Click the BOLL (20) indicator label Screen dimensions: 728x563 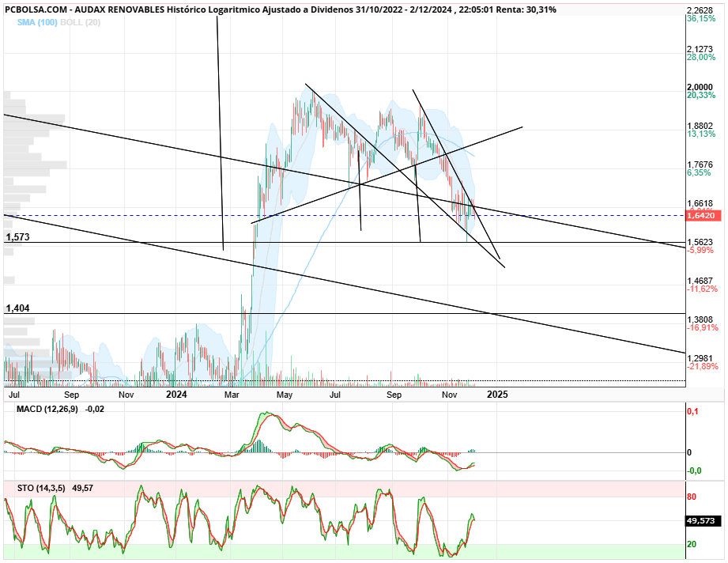(x=80, y=22)
